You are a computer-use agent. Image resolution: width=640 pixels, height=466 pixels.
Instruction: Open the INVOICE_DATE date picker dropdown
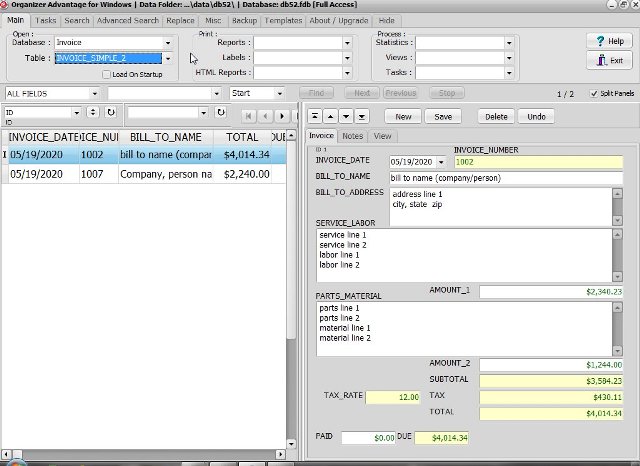(x=441, y=162)
